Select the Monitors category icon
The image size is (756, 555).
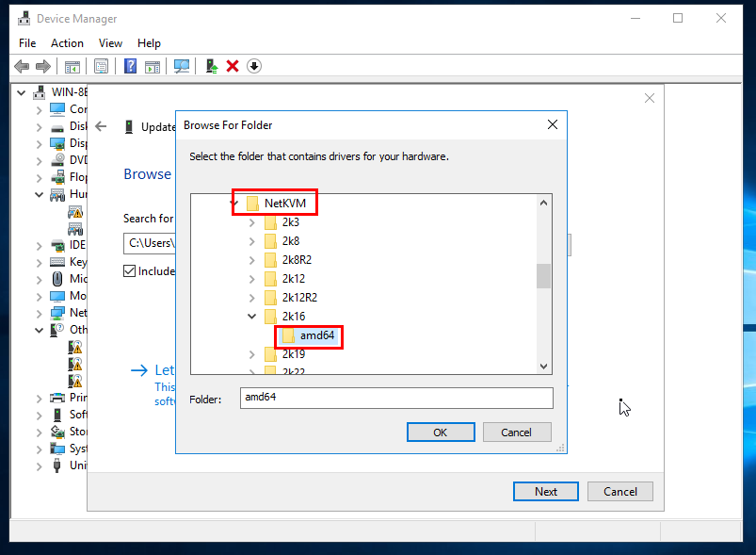pos(57,296)
